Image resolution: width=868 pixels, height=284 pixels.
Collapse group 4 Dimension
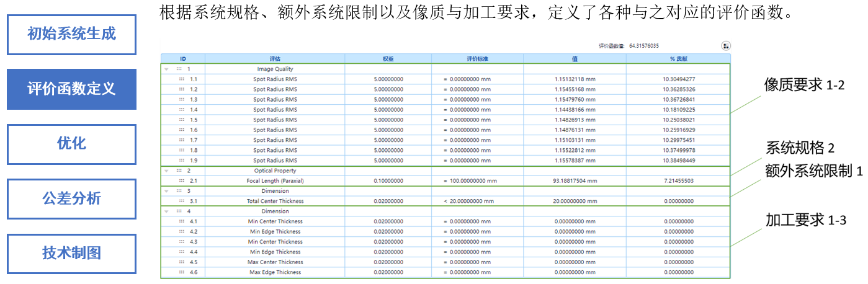click(x=166, y=211)
